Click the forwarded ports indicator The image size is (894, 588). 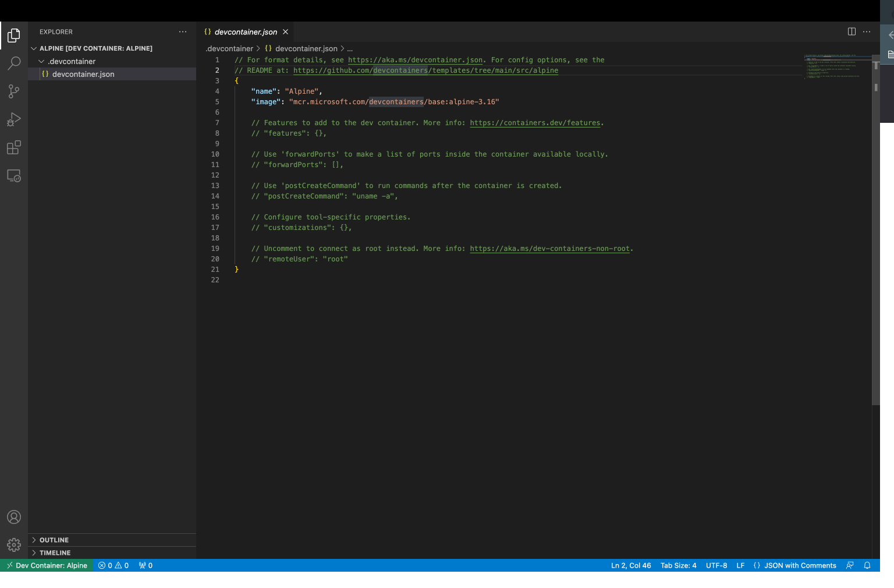pos(145,565)
